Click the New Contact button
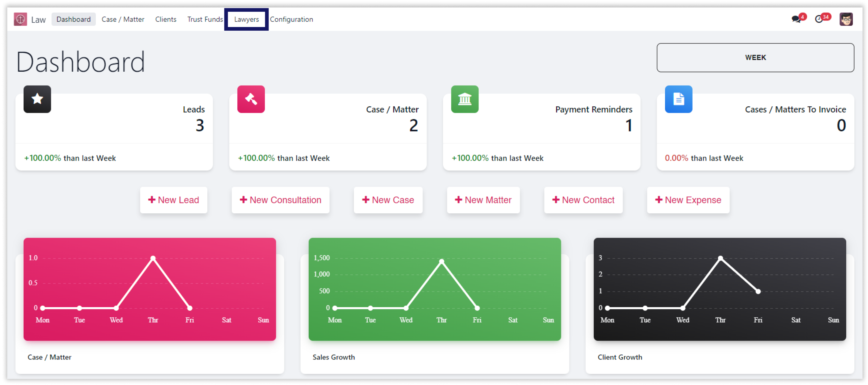Screen dimensions: 868x385 [x=583, y=200]
